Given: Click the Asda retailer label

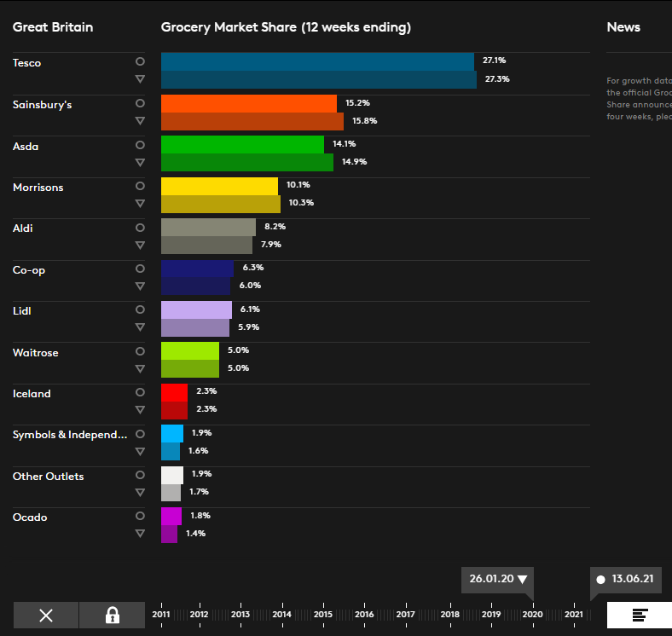Looking at the screenshot, I should (x=26, y=147).
